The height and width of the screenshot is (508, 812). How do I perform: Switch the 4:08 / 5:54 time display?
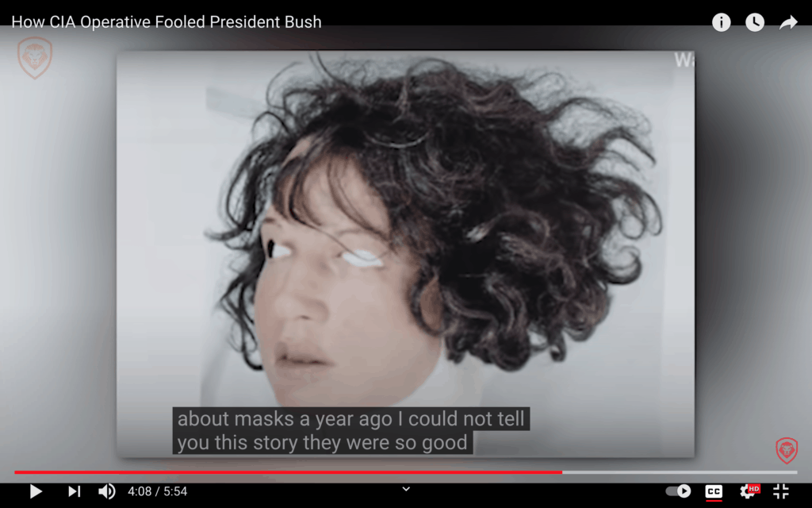coord(158,491)
